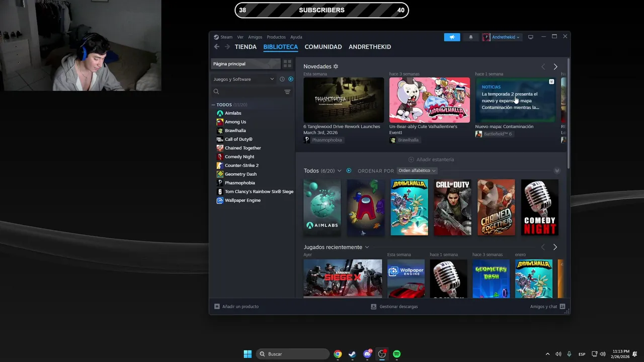Open Google Chrome from the taskbar
Viewport: 644px width, 362px height.
coord(338,354)
